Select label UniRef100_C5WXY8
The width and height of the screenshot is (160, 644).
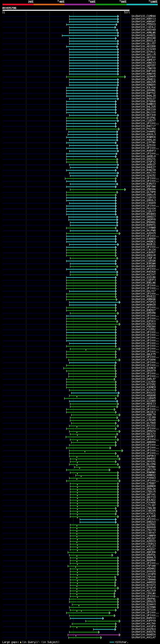143,68
